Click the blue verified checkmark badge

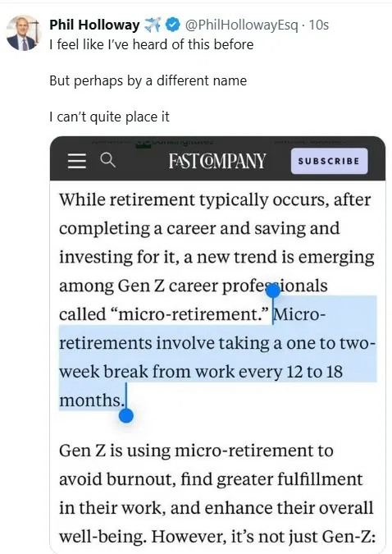pos(173,25)
